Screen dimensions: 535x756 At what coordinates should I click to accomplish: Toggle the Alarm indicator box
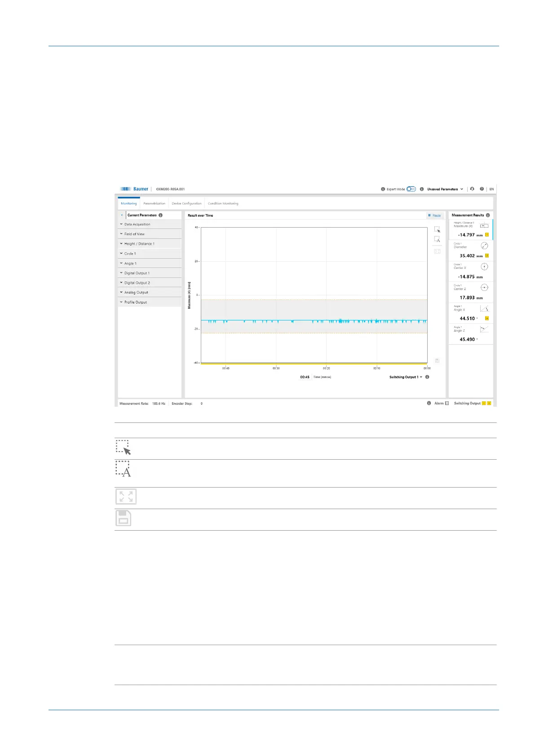(x=447, y=403)
